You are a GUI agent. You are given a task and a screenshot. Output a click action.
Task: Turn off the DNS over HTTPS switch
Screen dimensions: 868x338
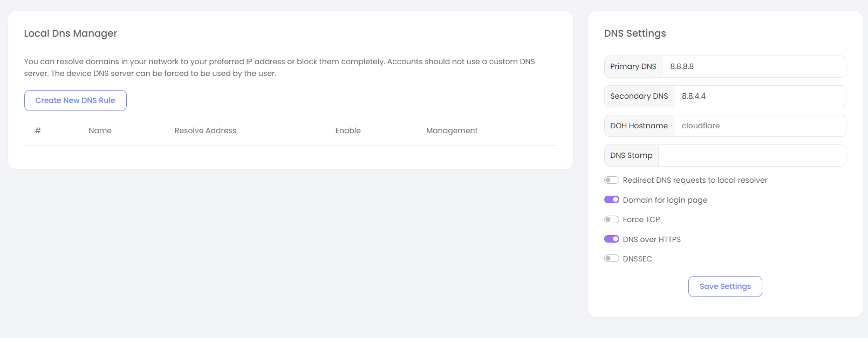point(611,239)
